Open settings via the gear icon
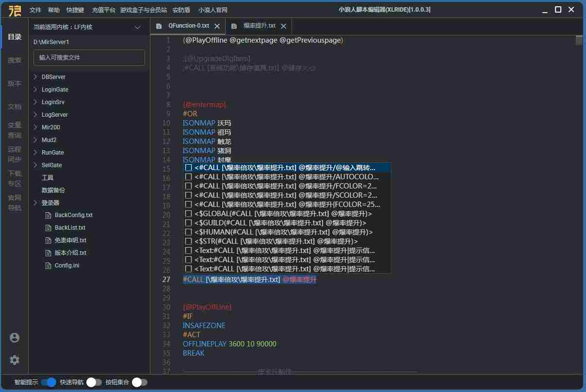The height and width of the screenshot is (392, 586). pyautogui.click(x=15, y=360)
